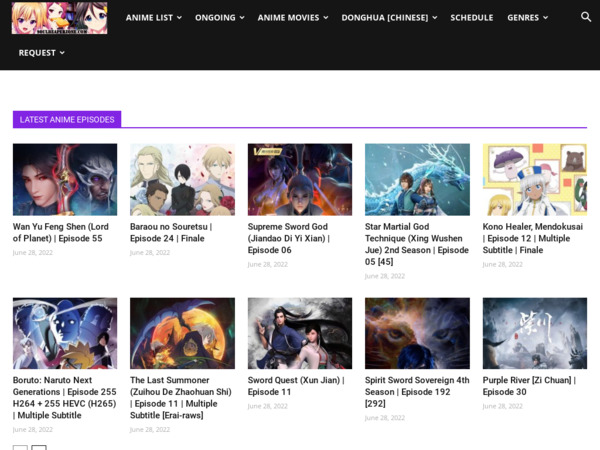
Task: Click title link Wan Yu Feng Shen Episode 55
Action: pyautogui.click(x=61, y=232)
